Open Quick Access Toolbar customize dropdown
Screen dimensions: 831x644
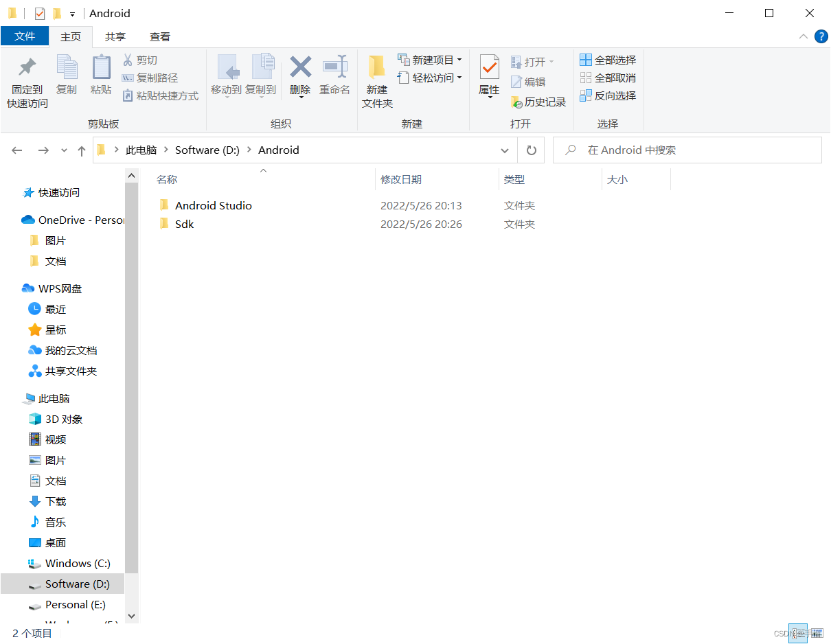pos(72,14)
